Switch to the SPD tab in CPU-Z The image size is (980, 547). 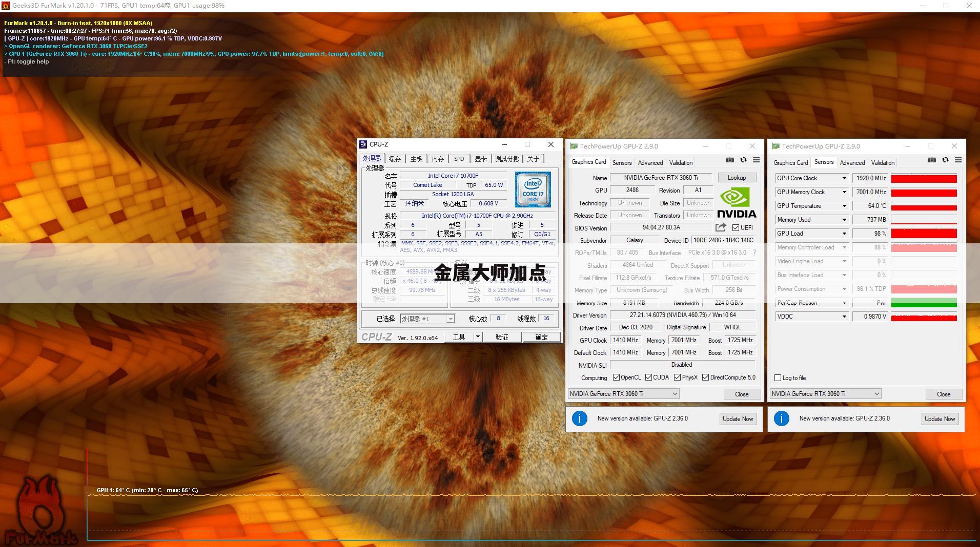[x=459, y=159]
